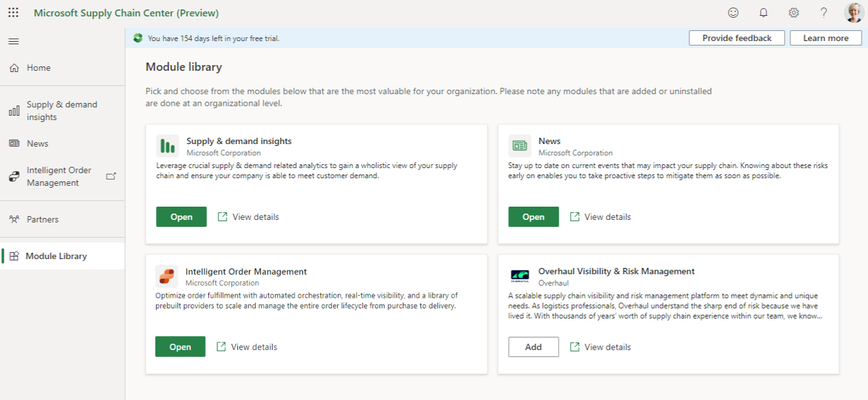
Task: Open the app launcher waffle icon
Action: point(13,13)
